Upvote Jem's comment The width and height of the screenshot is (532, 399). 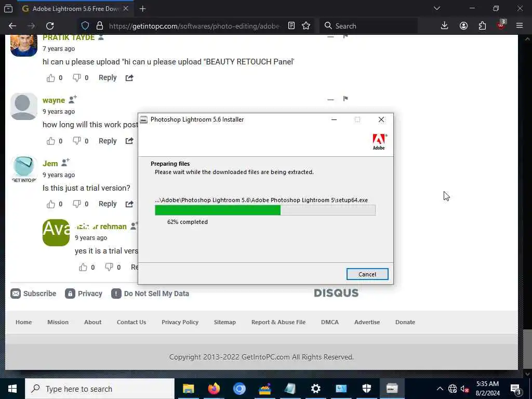coord(50,204)
